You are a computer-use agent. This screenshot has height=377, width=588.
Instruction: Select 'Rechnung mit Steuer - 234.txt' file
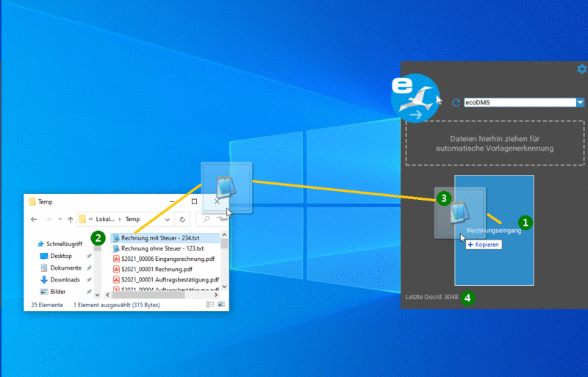point(165,238)
